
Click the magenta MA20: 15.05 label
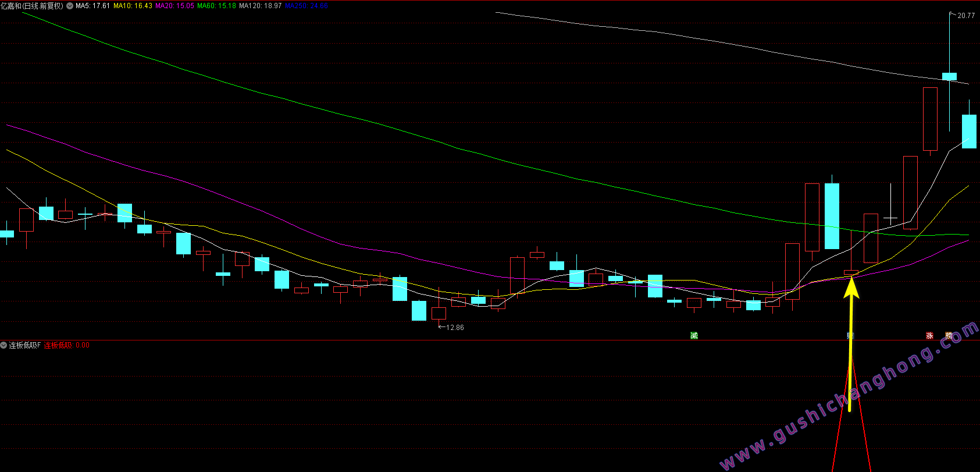174,6
